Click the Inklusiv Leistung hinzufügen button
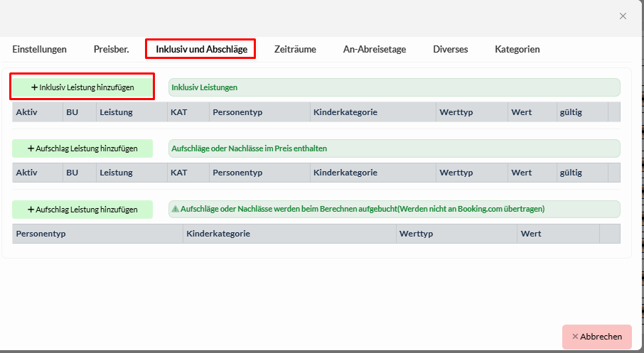Screen dimensions: 644x353 pos(82,87)
